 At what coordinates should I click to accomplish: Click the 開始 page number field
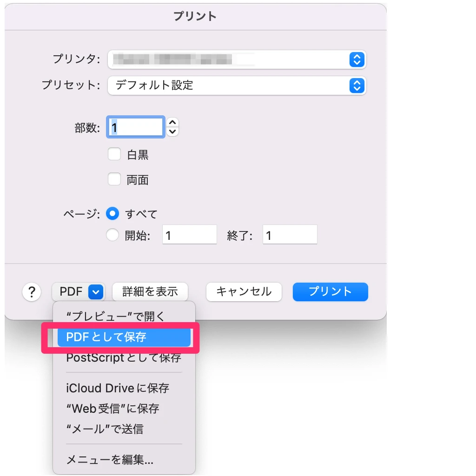pos(190,235)
